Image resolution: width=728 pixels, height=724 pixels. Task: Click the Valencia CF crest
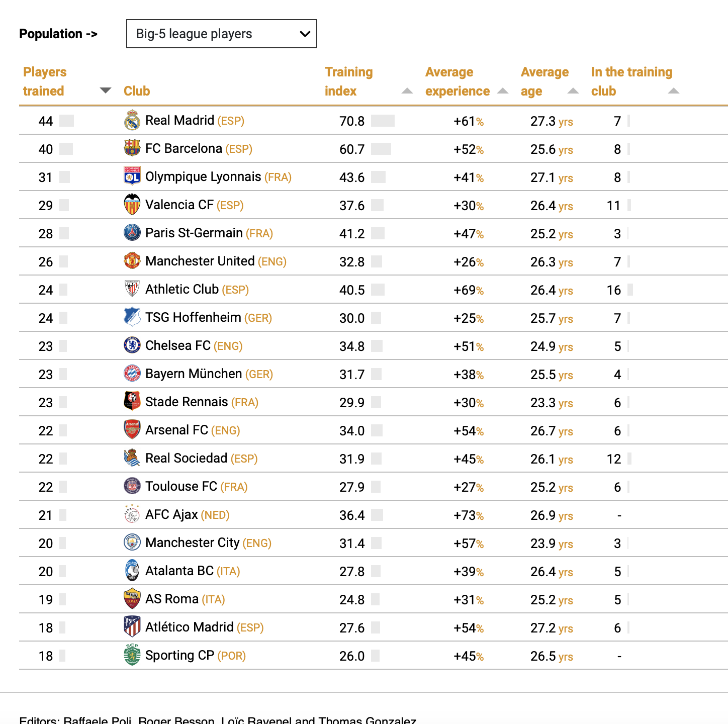tap(132, 205)
